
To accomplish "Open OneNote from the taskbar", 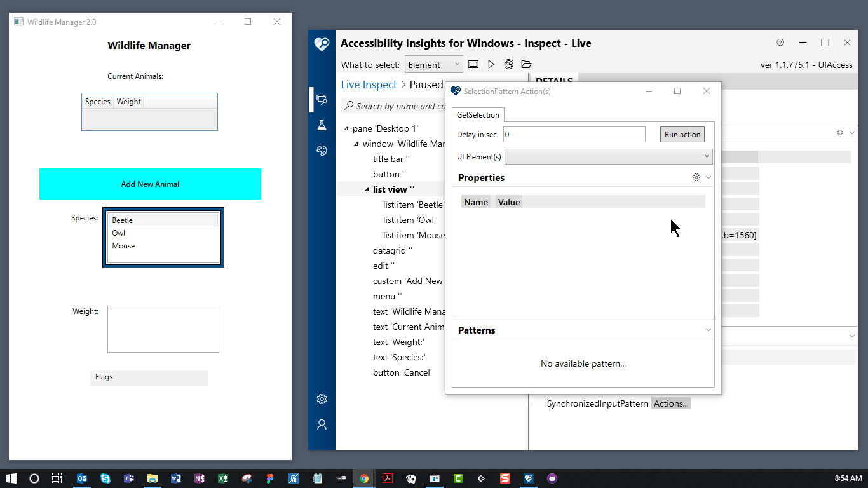I will [200, 478].
